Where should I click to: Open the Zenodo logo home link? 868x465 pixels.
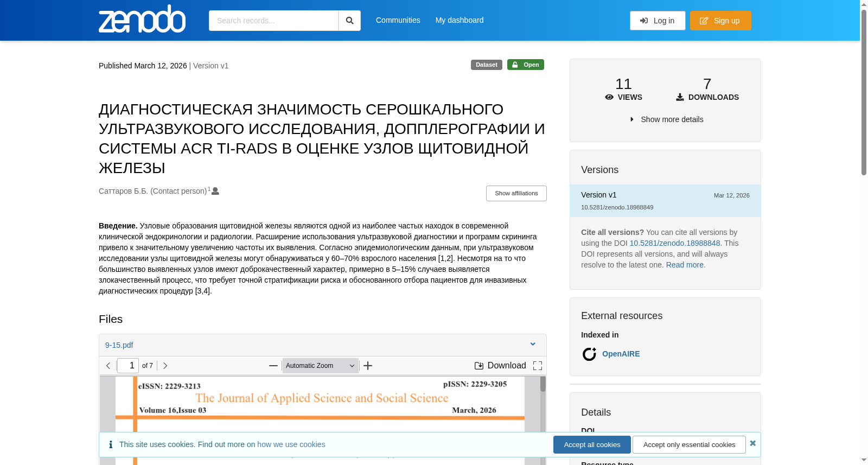coord(142,19)
